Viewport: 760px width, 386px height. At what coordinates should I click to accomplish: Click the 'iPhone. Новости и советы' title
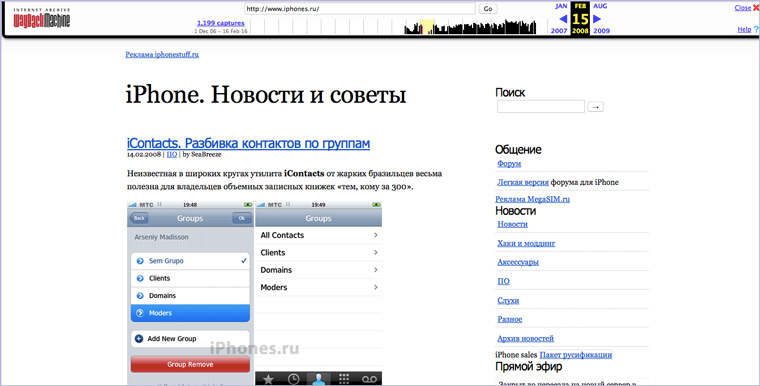[x=266, y=95]
